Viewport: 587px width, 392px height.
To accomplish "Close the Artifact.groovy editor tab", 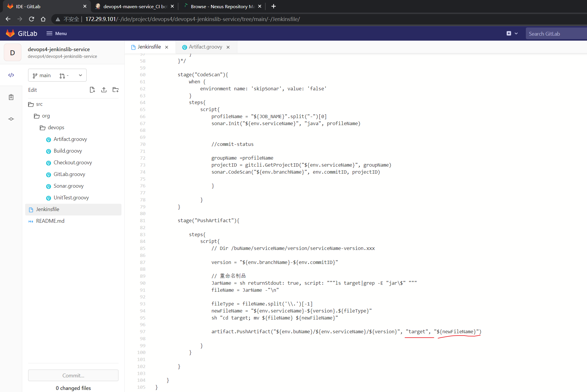I will pyautogui.click(x=228, y=47).
